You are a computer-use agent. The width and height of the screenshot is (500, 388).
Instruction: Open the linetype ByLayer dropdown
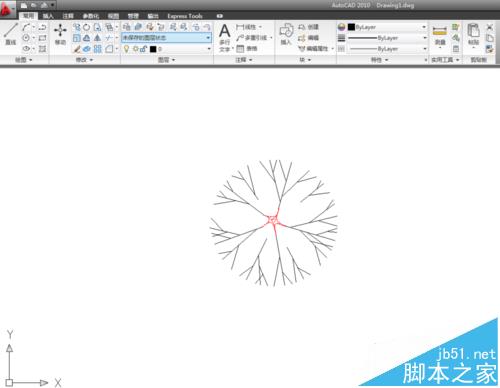[x=425, y=49]
